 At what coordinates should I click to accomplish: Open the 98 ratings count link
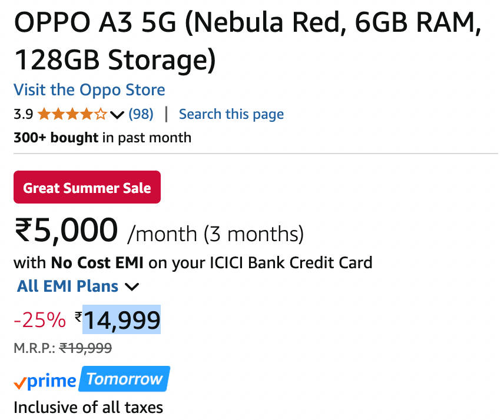[141, 114]
